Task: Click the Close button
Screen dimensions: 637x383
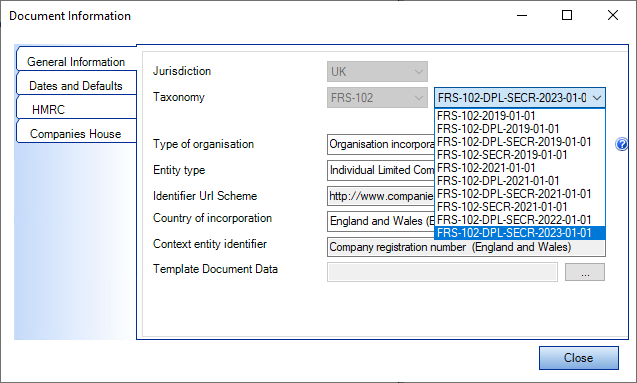Action: pyautogui.click(x=579, y=358)
